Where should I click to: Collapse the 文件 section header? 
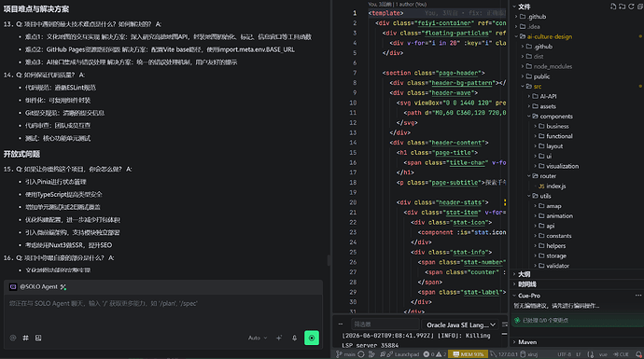[577, 7]
